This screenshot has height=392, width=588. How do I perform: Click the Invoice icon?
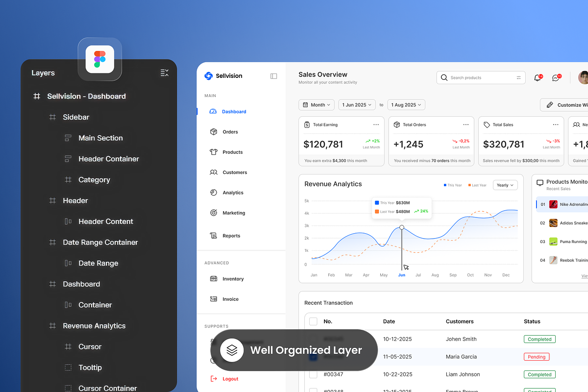point(213,299)
